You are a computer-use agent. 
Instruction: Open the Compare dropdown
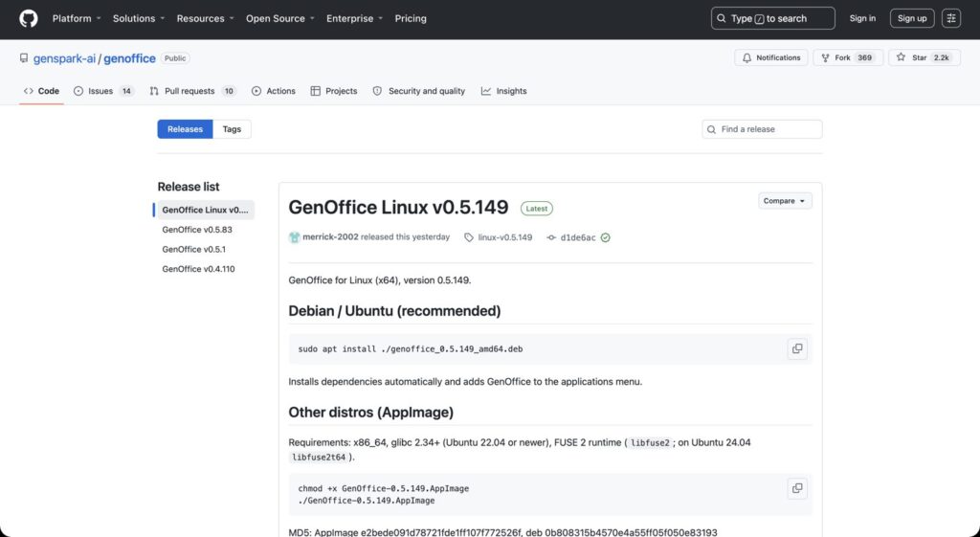[x=785, y=201]
